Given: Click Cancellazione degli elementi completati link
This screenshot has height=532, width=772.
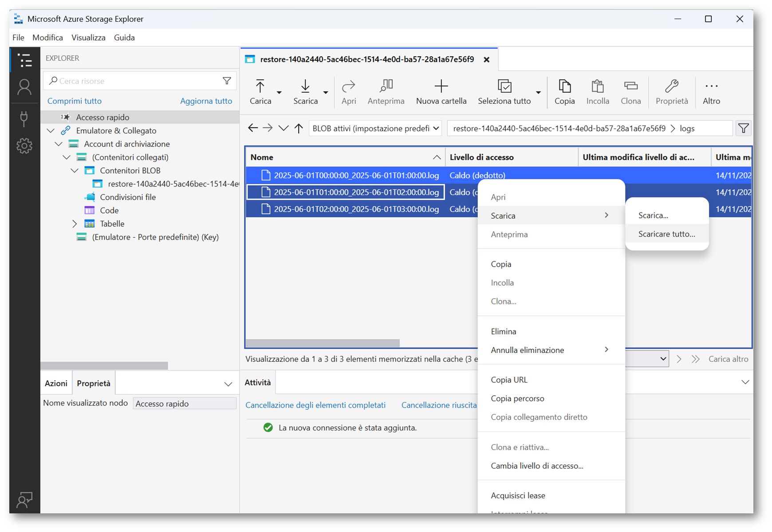Looking at the screenshot, I should pos(315,405).
